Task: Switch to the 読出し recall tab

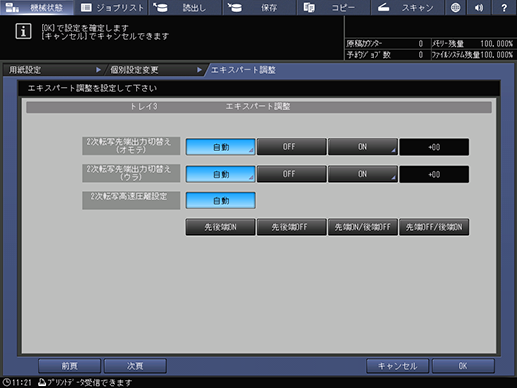Action: click(x=185, y=7)
